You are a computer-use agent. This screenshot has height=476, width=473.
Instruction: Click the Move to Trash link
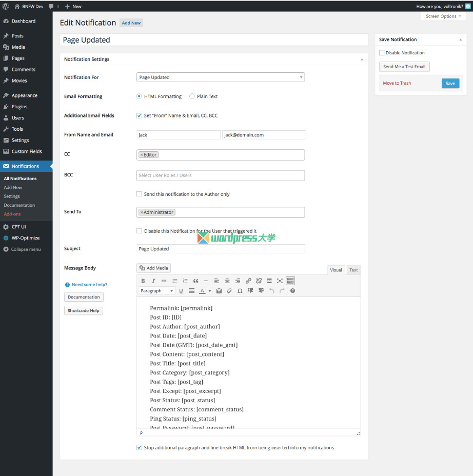tap(397, 83)
